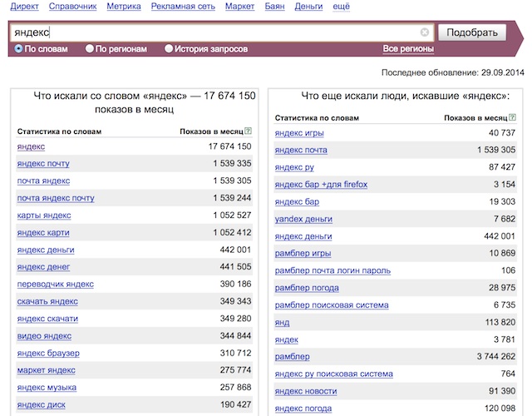Open the 'яндекс деньги' link in left table

(46, 250)
